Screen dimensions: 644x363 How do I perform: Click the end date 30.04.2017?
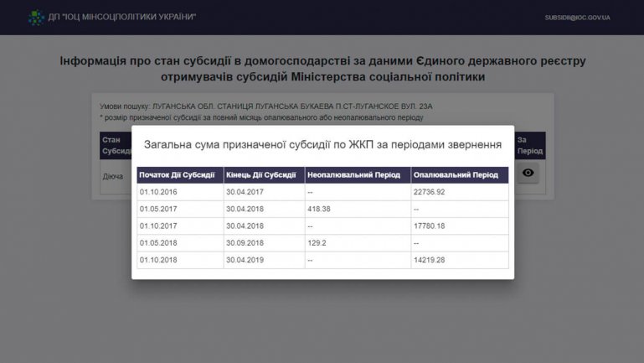click(245, 192)
